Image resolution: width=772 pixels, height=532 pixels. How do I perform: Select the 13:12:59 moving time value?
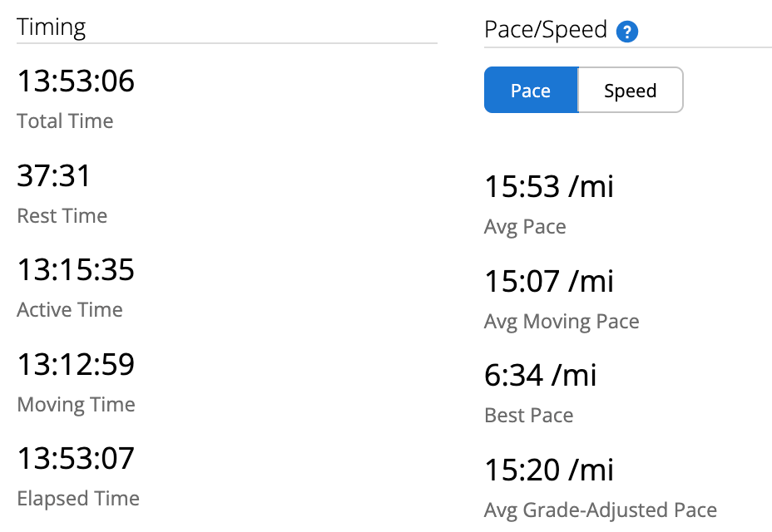(76, 365)
